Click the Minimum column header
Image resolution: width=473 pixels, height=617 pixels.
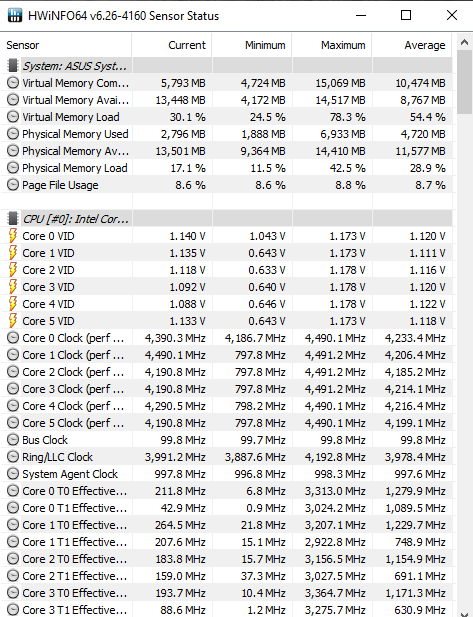click(252, 45)
